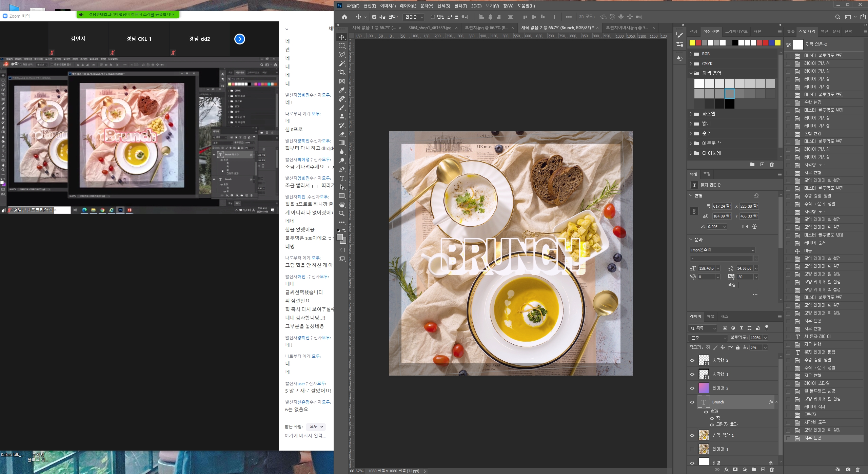This screenshot has width=868, height=474.
Task: Hide the 사각형 2 layer
Action: pos(692,360)
